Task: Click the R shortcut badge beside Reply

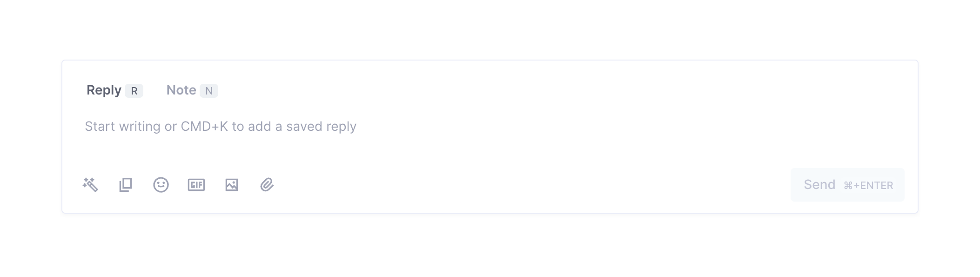Action: coord(134,91)
